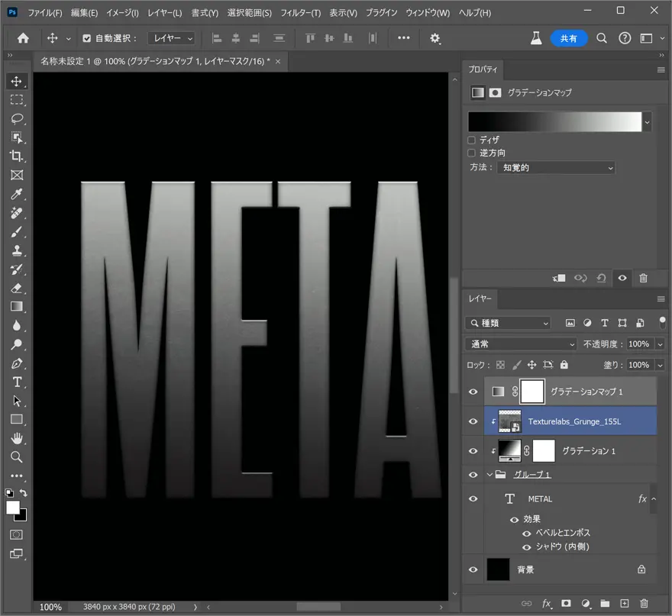Click the delete layer trash icon
This screenshot has width=672, height=616.
[644, 603]
